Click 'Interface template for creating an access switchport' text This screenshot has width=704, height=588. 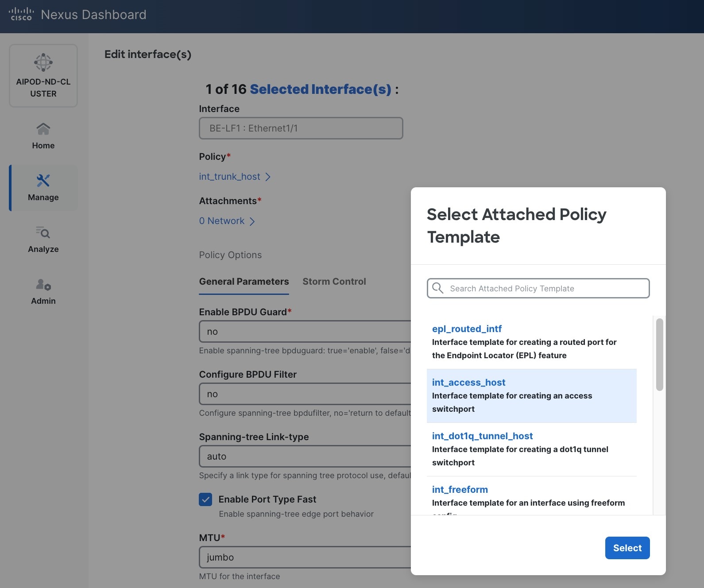pos(512,402)
